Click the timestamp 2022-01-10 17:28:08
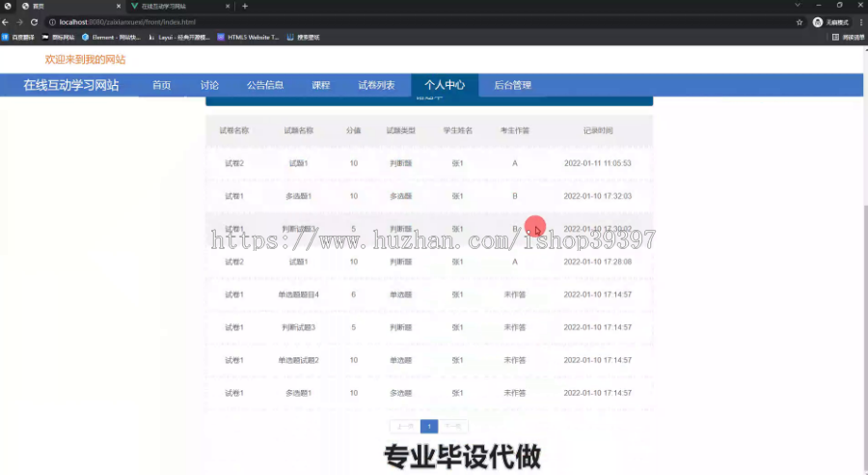 pyautogui.click(x=598, y=262)
